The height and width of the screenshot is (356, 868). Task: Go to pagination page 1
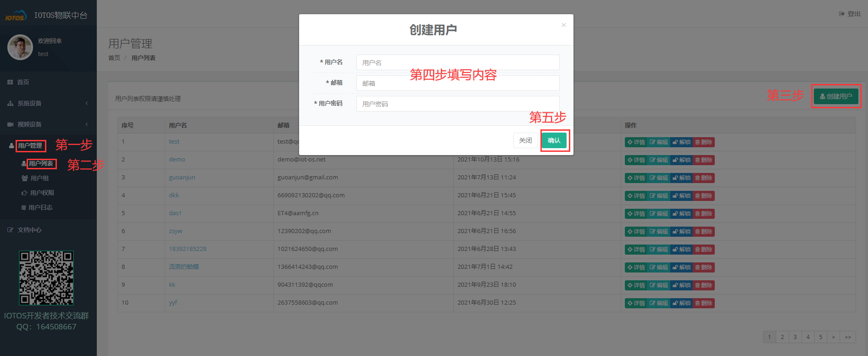[769, 337]
